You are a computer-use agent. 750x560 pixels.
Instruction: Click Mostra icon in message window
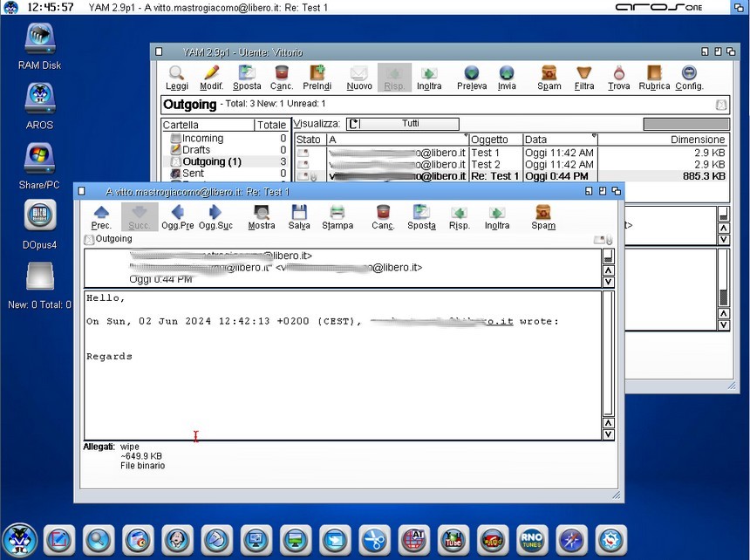pos(262,216)
